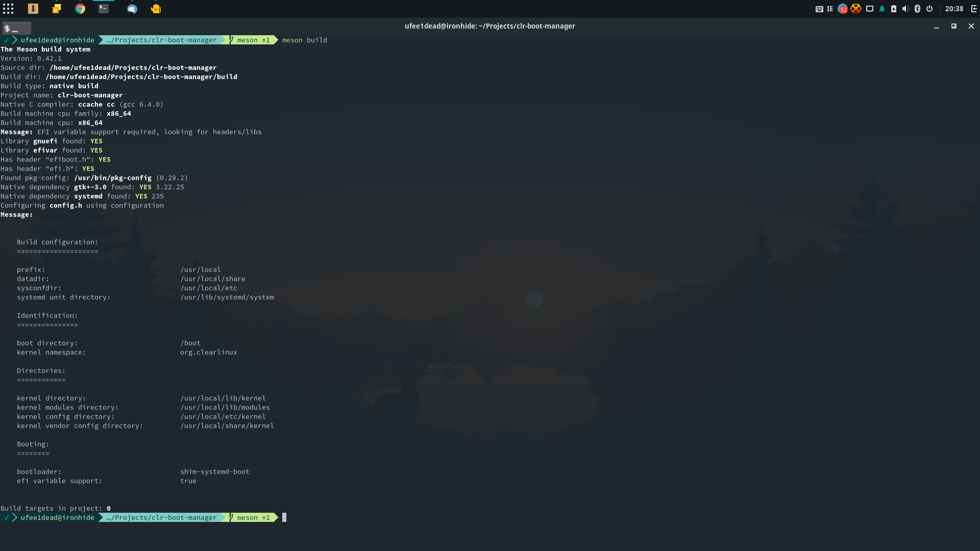Open the orange hash chat app

coord(57,9)
